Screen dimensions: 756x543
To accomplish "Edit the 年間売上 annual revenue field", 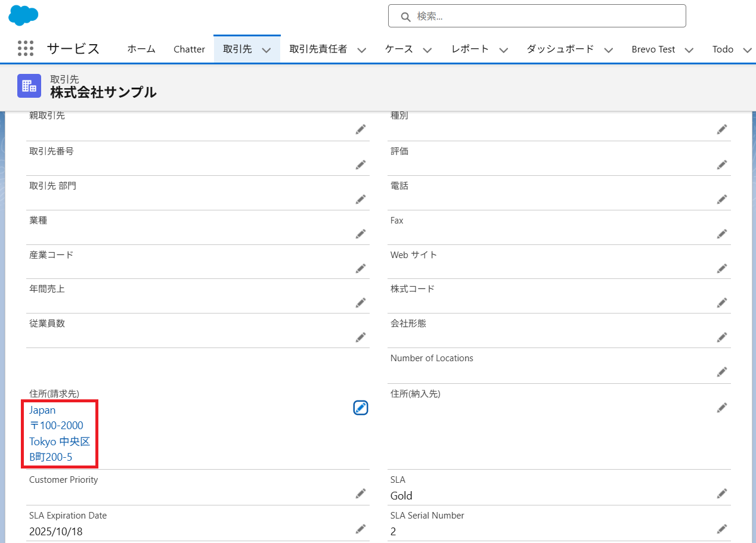I will (360, 302).
